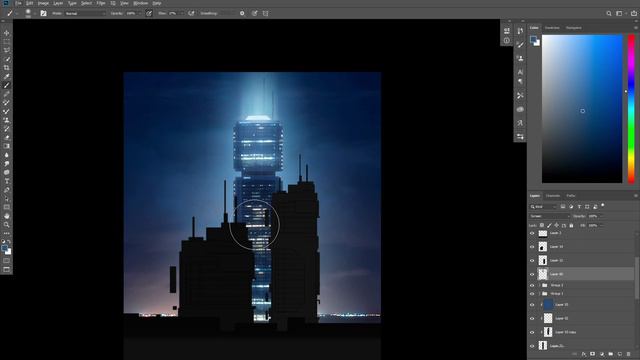Open the layer Opacity dropdown arrow
This screenshot has width=640, height=360.
pos(602,216)
